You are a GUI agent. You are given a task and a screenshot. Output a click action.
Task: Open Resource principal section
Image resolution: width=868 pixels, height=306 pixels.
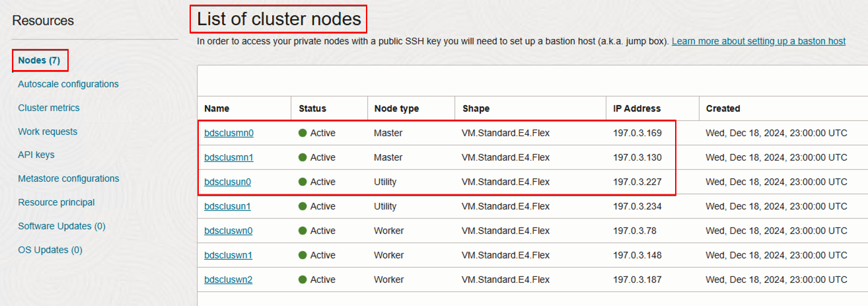click(x=56, y=202)
